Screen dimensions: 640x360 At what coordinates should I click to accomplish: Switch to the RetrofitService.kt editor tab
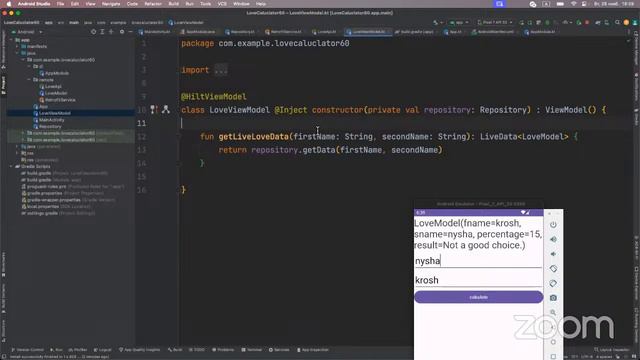pyautogui.click(x=283, y=32)
